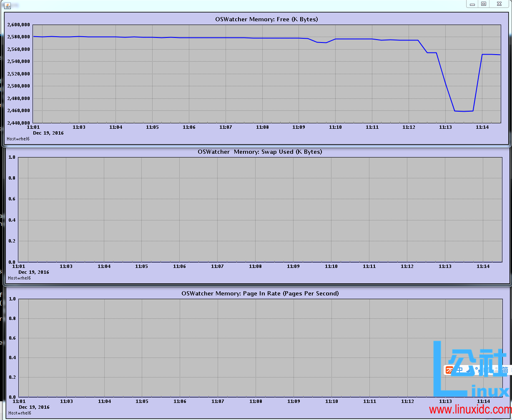Select the Memory: Free (K Bytes) chart title
Viewport: 512px width, 420px height.
(x=266, y=19)
